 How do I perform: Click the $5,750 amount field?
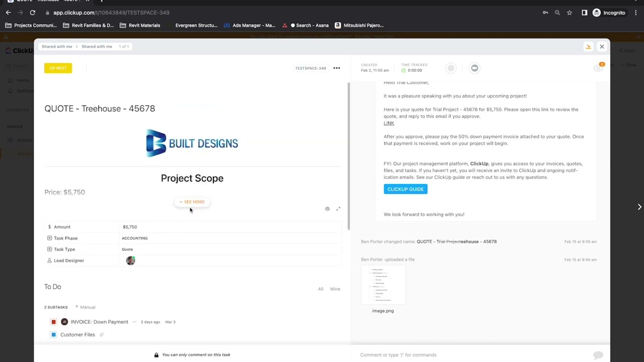click(x=130, y=227)
